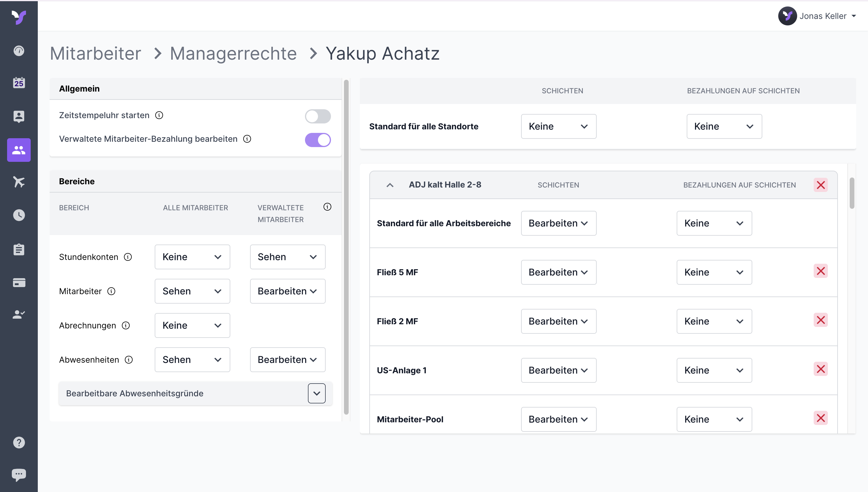Open Mitarbeiter Alle Mitarbeiter dropdown
The height and width of the screenshot is (492, 868).
(x=192, y=291)
